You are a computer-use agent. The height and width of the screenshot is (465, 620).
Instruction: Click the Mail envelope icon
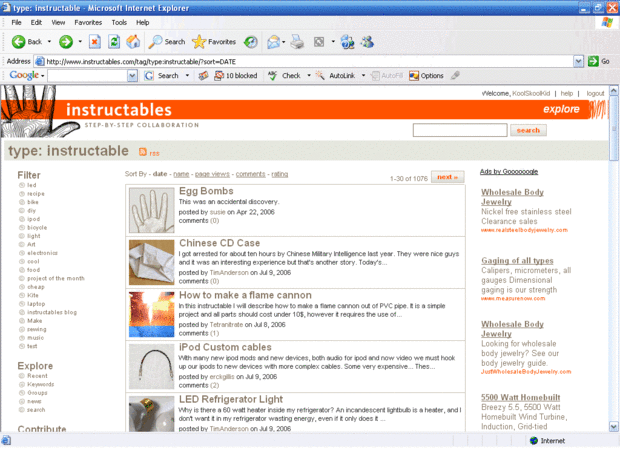[273, 42]
